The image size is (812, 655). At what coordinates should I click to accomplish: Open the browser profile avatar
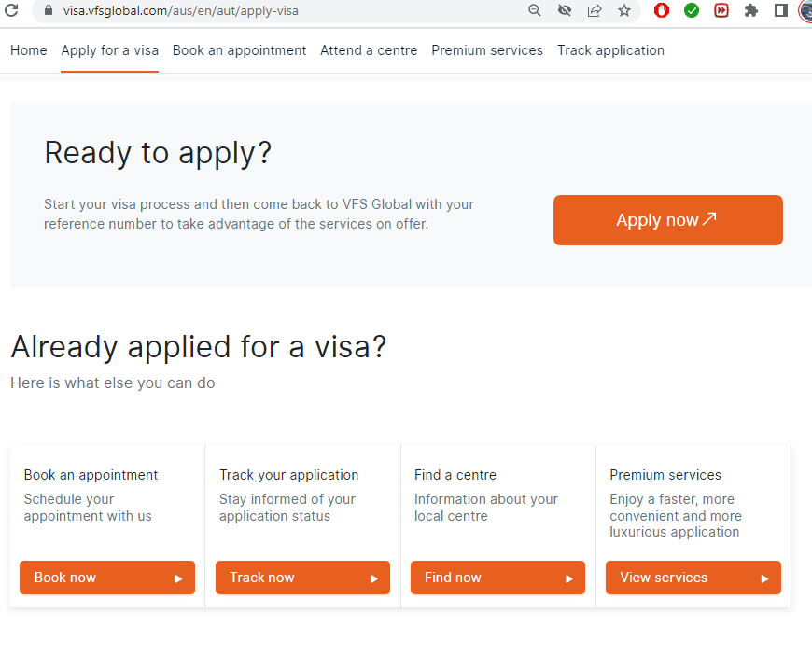806,11
